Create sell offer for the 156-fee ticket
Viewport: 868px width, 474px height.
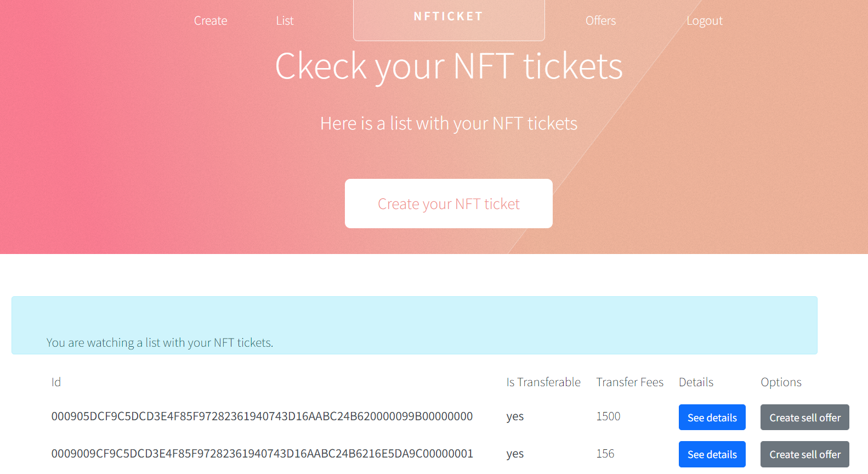(x=804, y=454)
